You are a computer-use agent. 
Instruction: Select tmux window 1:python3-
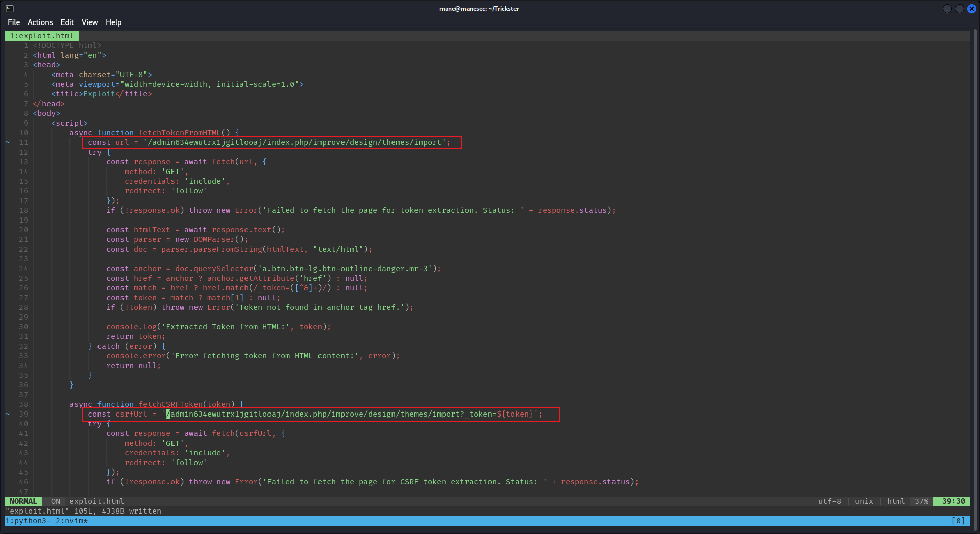[x=28, y=521]
